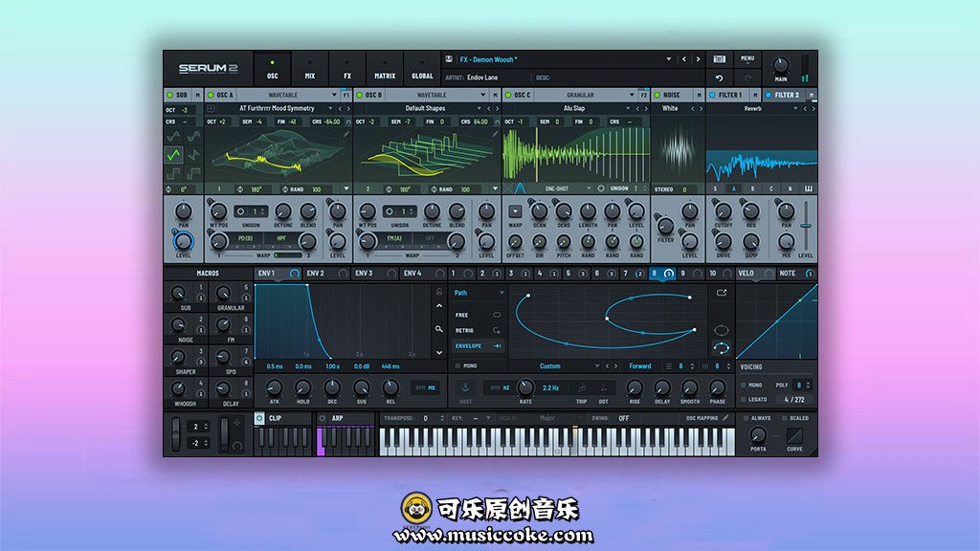The width and height of the screenshot is (980, 551).
Task: Open Default Shapes wavetable dropdown
Action: pyautogui.click(x=479, y=108)
